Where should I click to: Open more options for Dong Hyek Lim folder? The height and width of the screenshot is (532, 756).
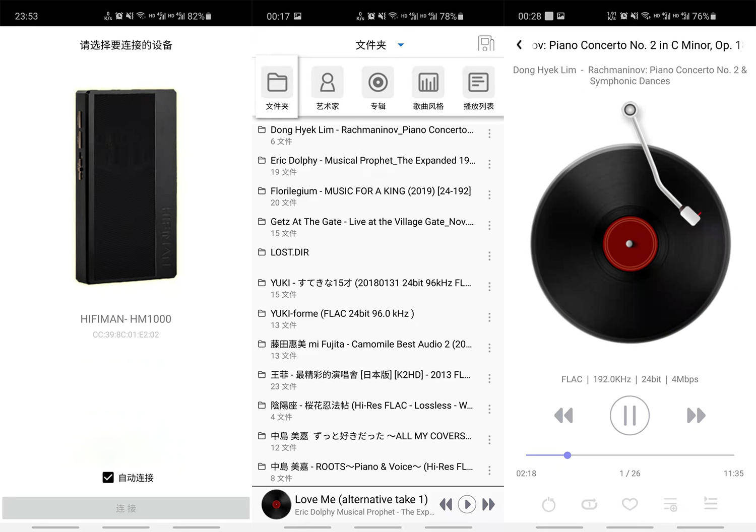489,134
